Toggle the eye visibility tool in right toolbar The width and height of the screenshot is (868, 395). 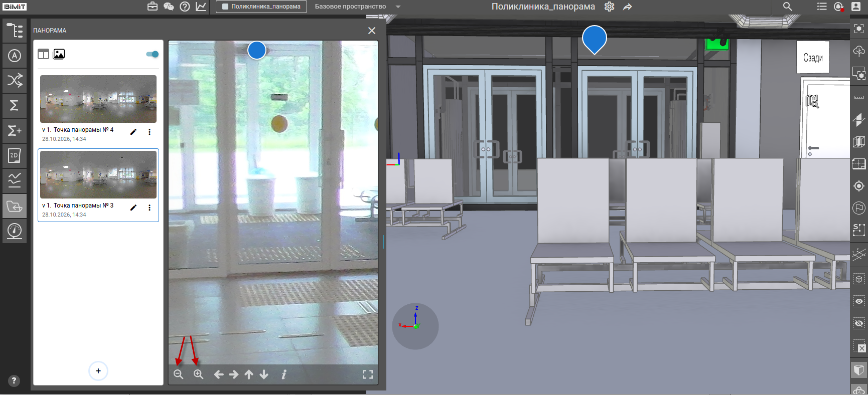coord(859,301)
